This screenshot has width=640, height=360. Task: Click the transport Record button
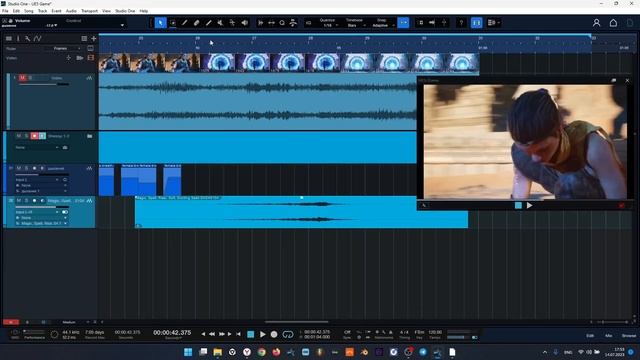point(274,334)
